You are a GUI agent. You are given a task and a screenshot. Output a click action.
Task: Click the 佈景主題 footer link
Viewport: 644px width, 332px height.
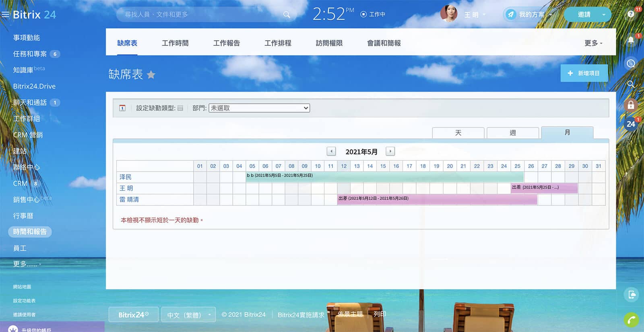pyautogui.click(x=350, y=314)
